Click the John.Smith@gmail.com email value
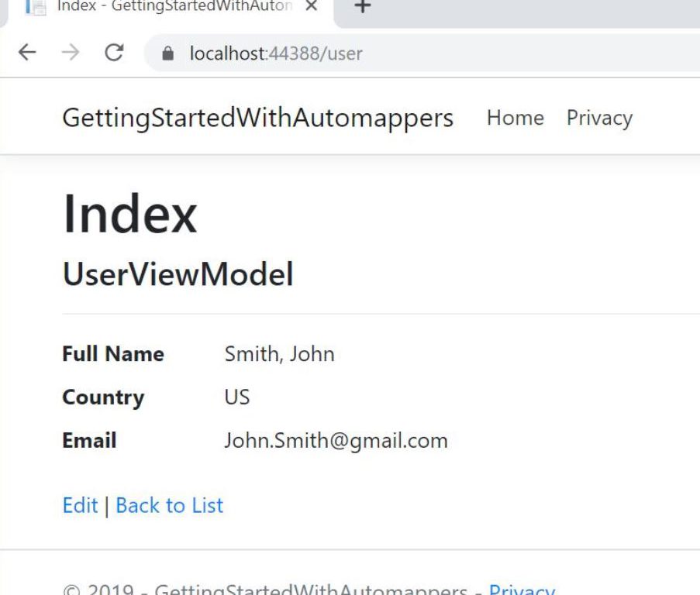 click(x=336, y=441)
